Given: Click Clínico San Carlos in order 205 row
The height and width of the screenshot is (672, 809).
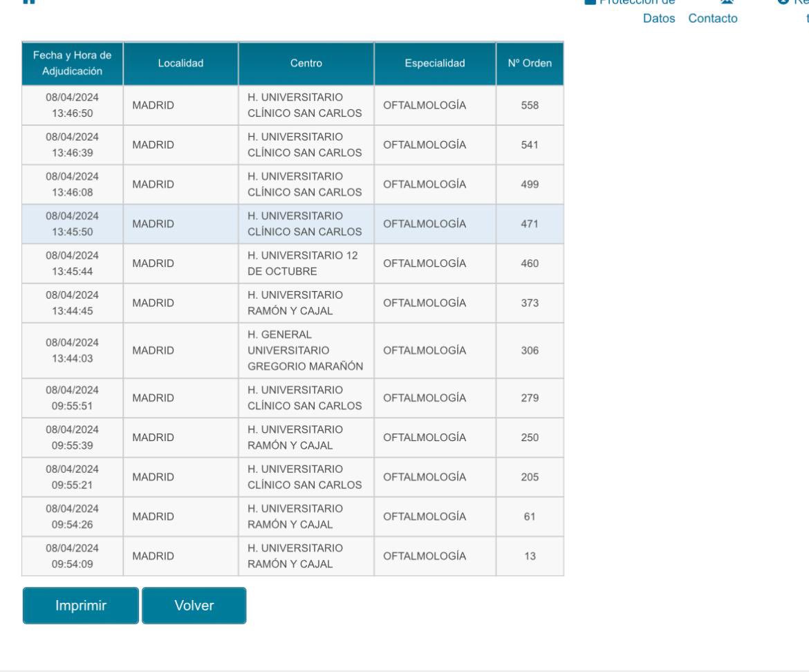Looking at the screenshot, I should pos(306,477).
